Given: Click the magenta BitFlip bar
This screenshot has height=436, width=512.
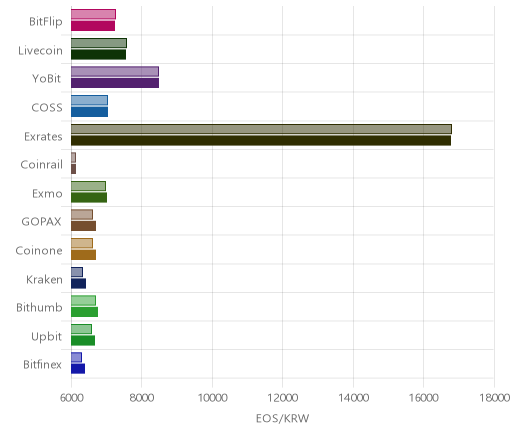Looking at the screenshot, I should coord(93,26).
